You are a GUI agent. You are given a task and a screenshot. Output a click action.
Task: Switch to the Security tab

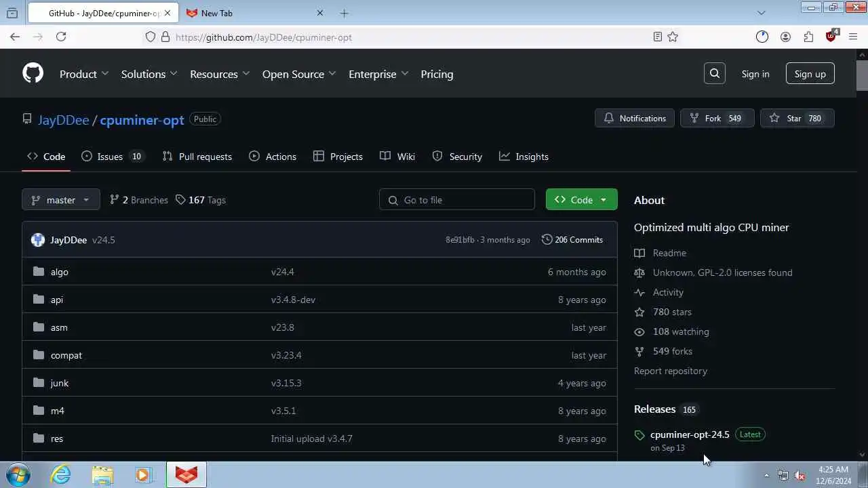pyautogui.click(x=457, y=157)
